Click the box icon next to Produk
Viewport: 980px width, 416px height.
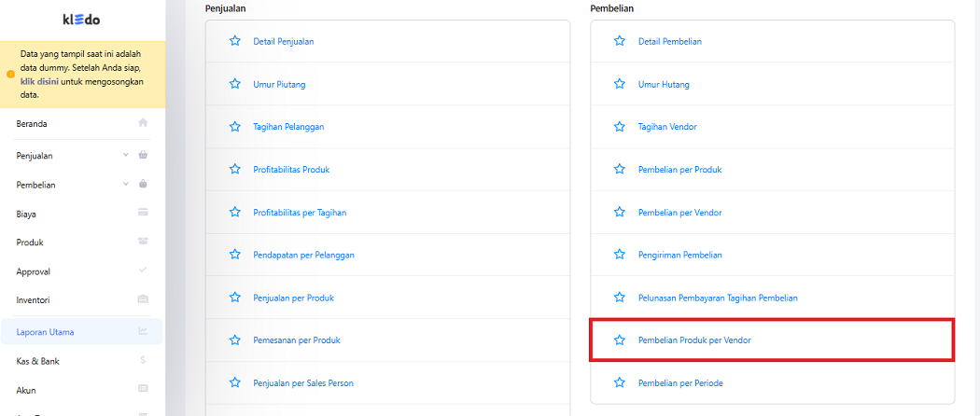pos(143,242)
